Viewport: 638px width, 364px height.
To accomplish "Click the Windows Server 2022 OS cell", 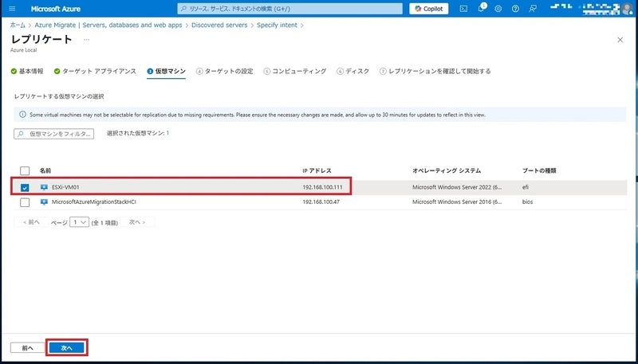I will 457,187.
